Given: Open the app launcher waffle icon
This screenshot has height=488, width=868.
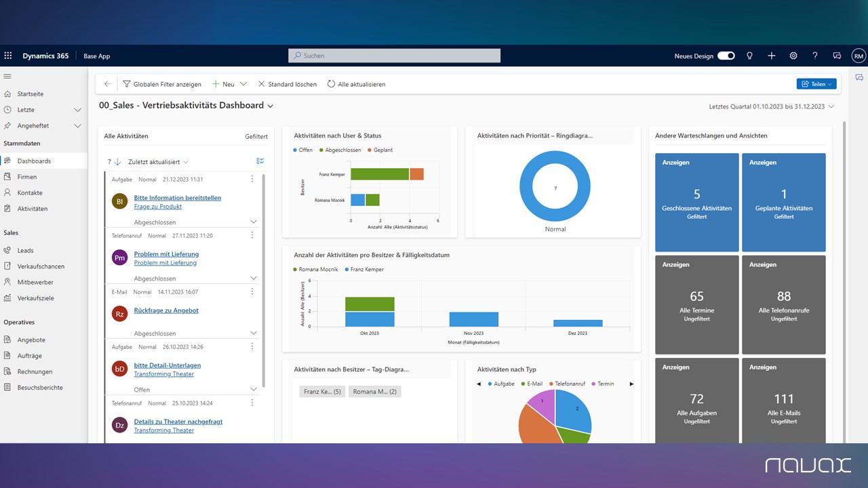Looking at the screenshot, I should click(x=8, y=56).
